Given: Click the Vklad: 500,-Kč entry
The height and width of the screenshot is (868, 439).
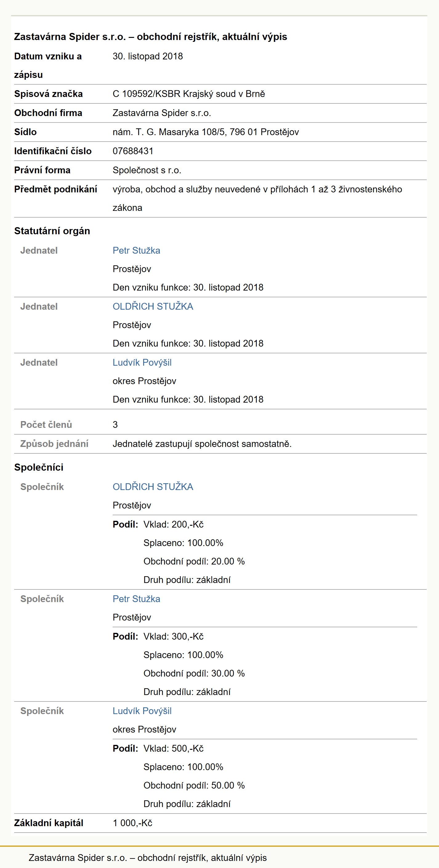Looking at the screenshot, I should [x=173, y=748].
